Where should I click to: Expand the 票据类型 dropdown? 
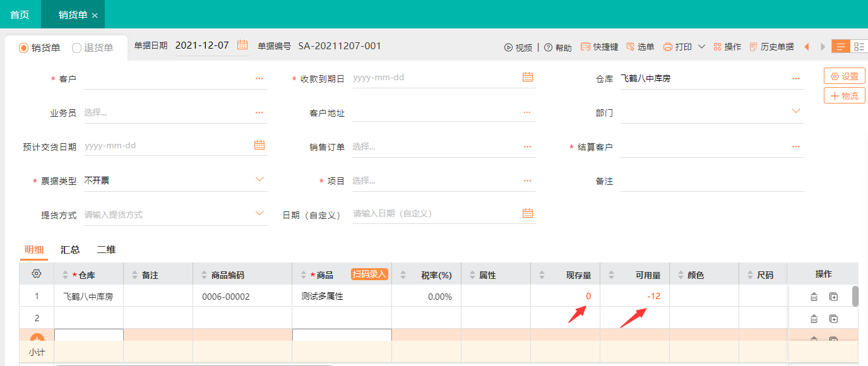[x=259, y=180]
